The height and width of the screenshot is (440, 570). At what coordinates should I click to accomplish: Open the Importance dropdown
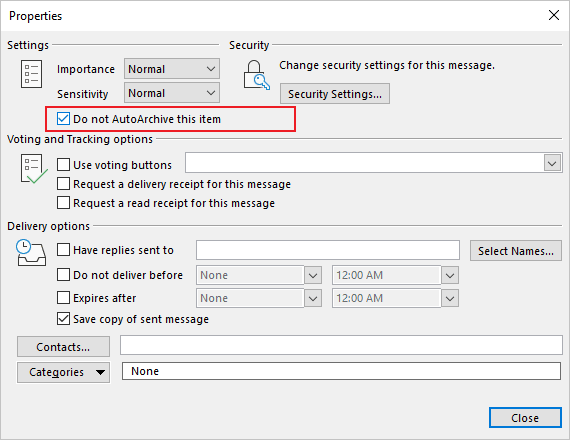172,69
